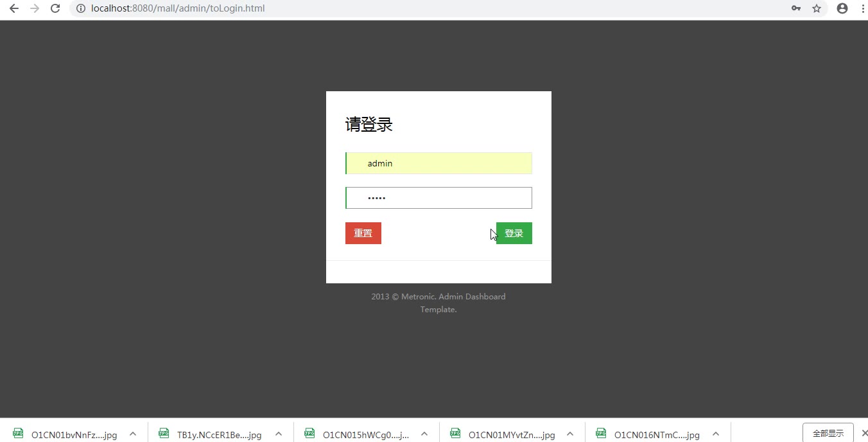Reload the page with refresh icon

[x=55, y=8]
